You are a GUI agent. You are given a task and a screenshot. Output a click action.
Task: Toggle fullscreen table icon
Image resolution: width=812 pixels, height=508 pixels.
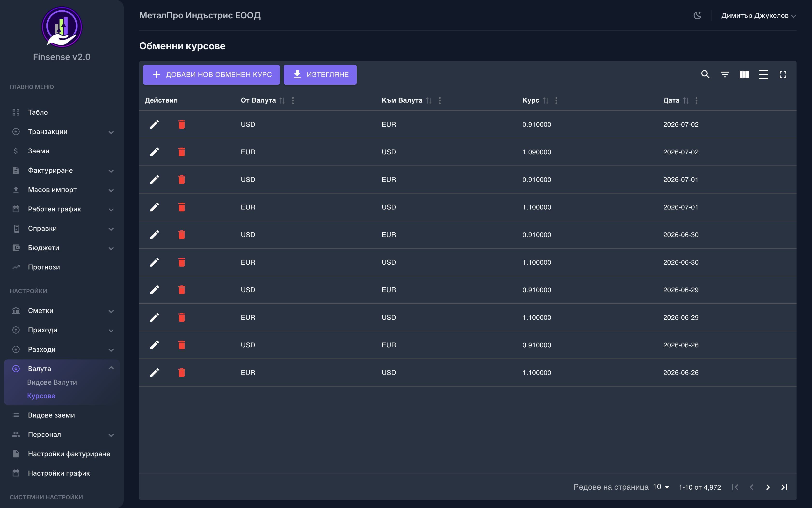[783, 74]
